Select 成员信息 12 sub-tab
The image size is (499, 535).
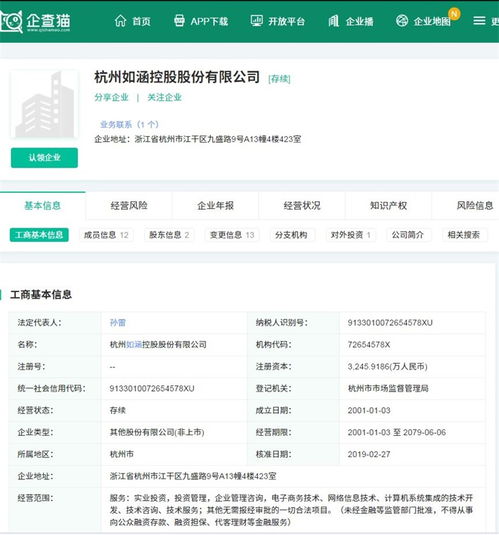pyautogui.click(x=106, y=235)
